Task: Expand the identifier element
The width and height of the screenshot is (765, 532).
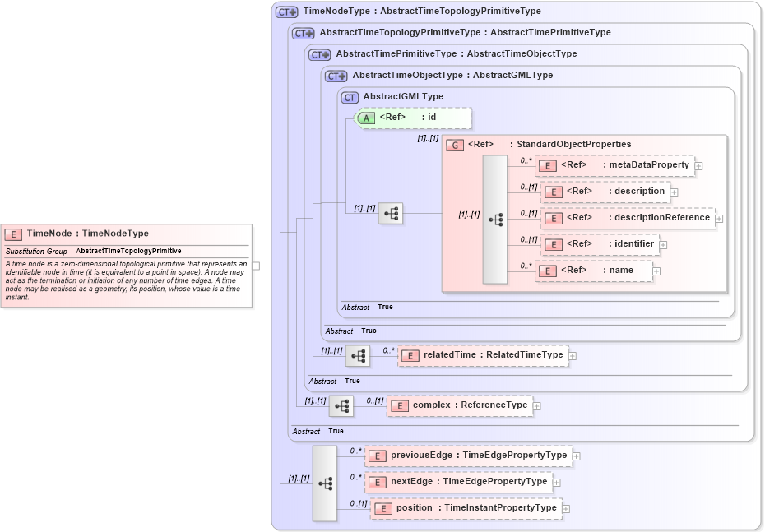Action: 663,245
